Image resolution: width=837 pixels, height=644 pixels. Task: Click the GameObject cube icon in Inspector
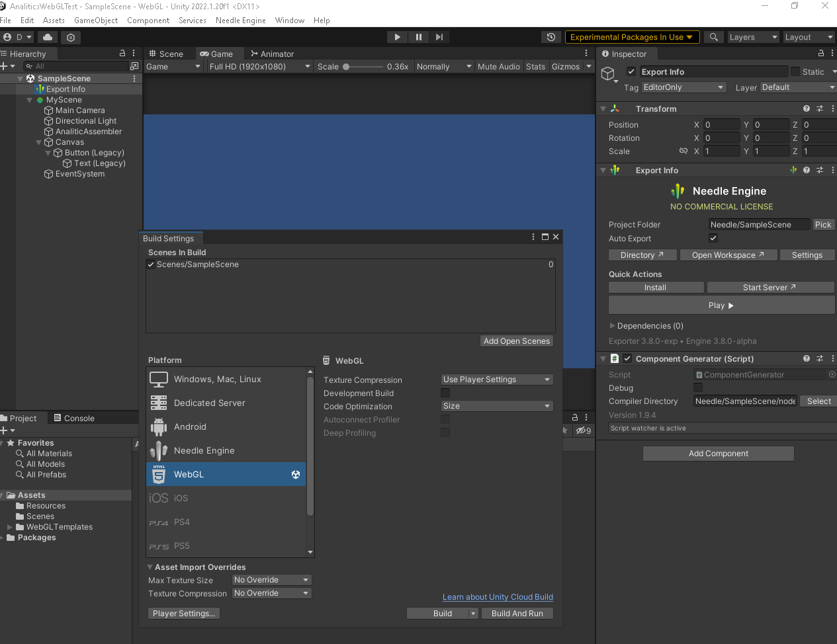(x=608, y=73)
